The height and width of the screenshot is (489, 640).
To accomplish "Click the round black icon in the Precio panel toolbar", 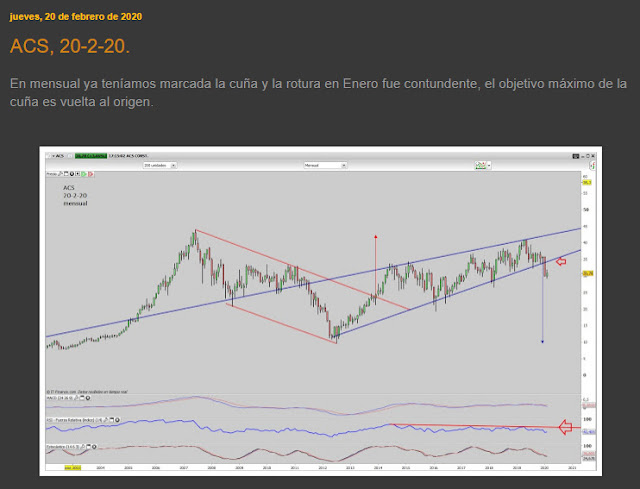I will (x=71, y=174).
